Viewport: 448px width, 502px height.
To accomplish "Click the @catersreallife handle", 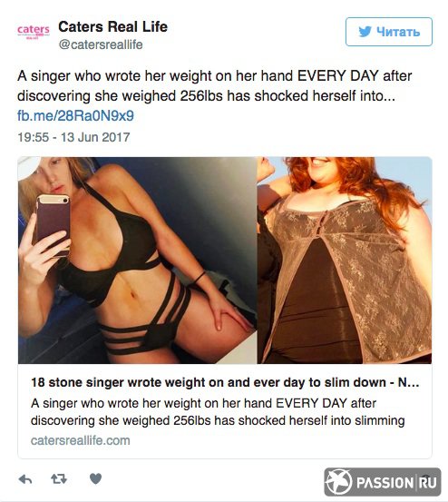I will (101, 44).
